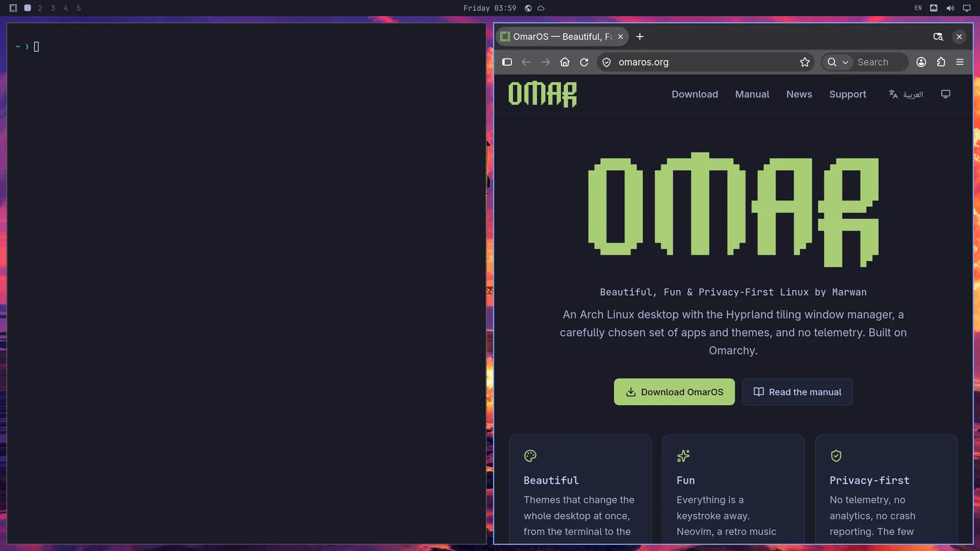Click the Fun feature card heading
Image resolution: width=980 pixels, height=551 pixels.
click(x=686, y=481)
